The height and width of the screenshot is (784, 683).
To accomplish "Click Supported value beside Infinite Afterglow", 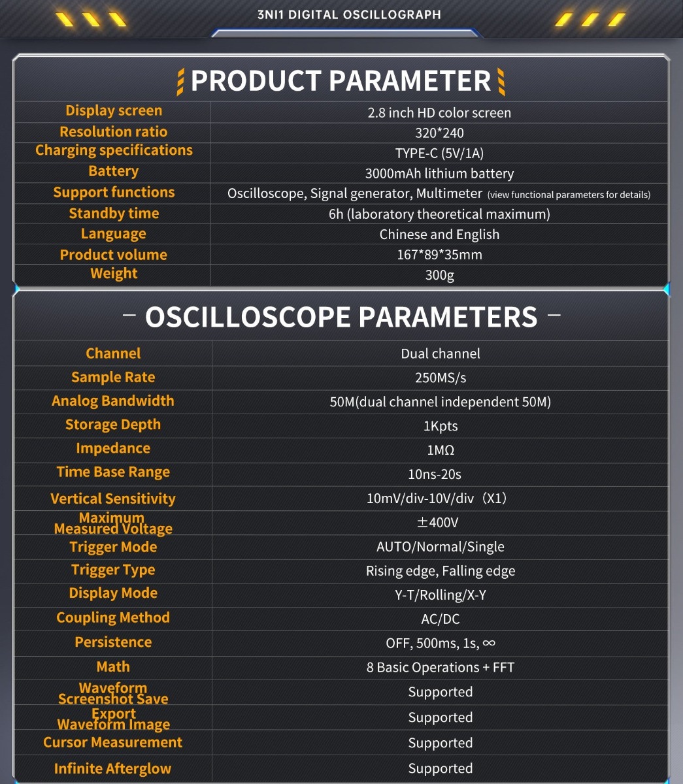I will point(441,768).
